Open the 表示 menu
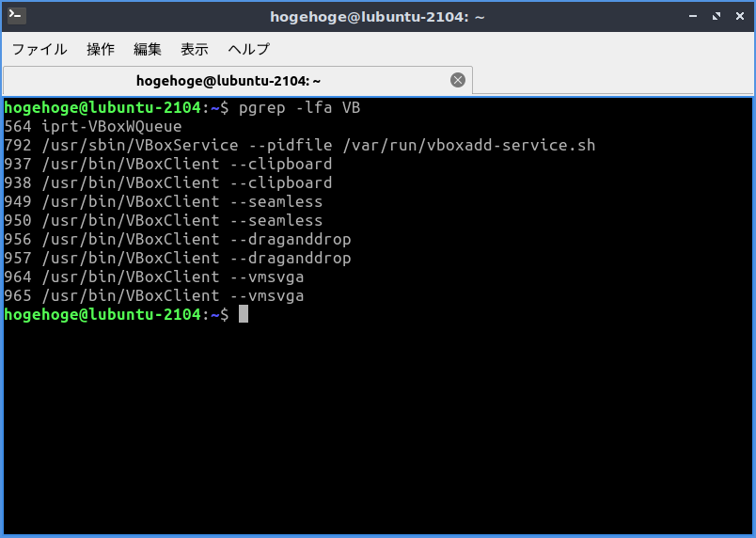Image resolution: width=756 pixels, height=538 pixels. pos(195,49)
